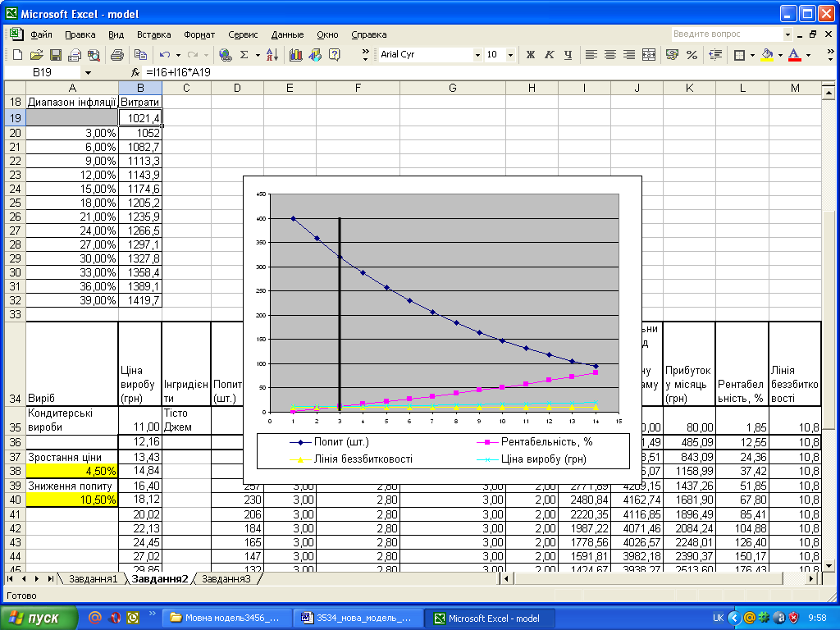Screen dimensions: 840x630
Task: Toggle underline formatting (Ч)
Action: coord(568,55)
